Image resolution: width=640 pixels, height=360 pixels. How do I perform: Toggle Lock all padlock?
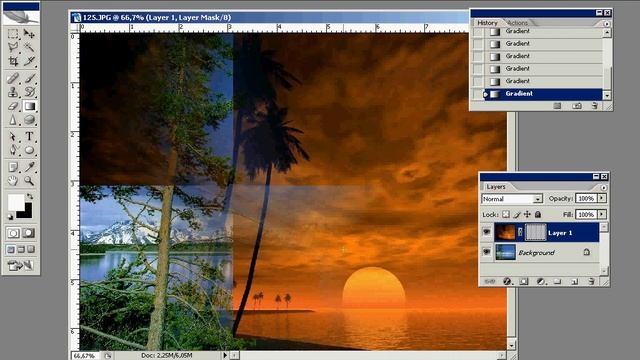point(538,214)
